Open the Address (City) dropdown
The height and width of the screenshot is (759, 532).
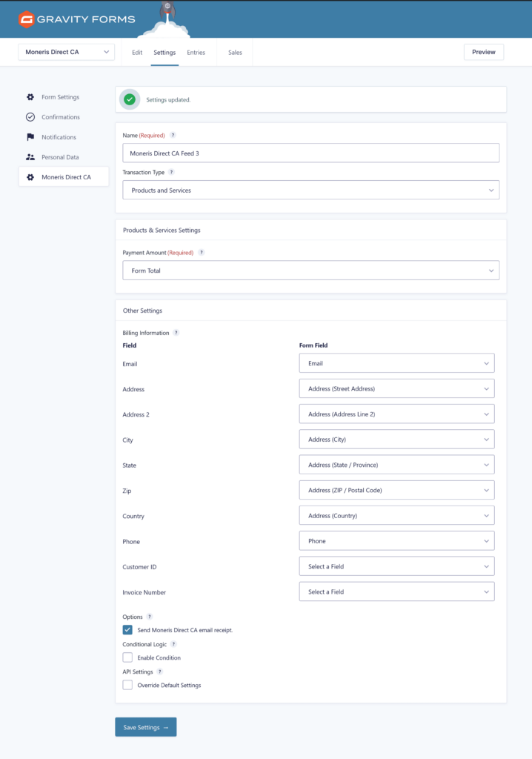397,440
